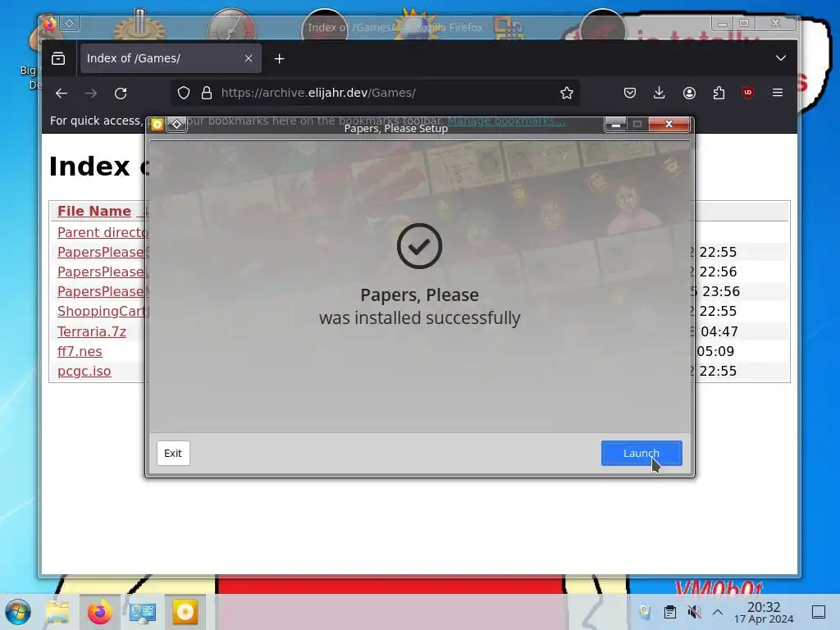Screen dimensions: 840x630
Task: Close the Index of /Games/ tab
Action: 248,58
